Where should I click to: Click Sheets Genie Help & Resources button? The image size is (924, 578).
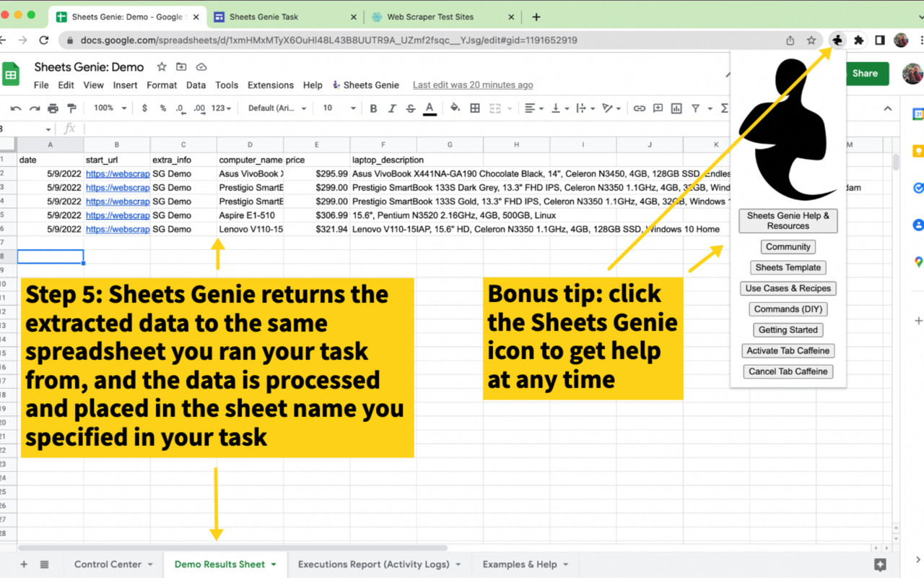pyautogui.click(x=788, y=220)
